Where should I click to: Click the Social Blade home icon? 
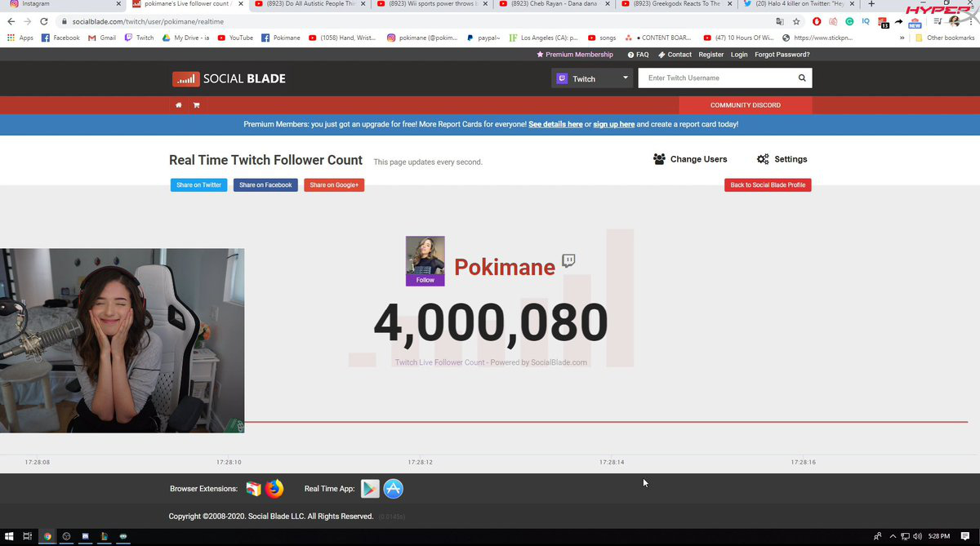point(178,105)
